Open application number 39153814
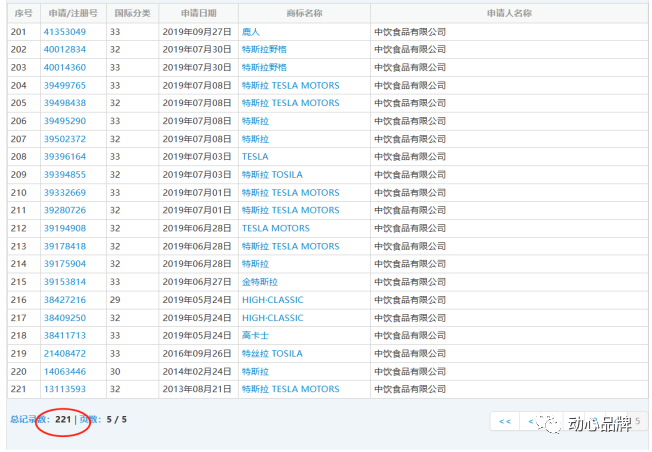 click(x=65, y=282)
